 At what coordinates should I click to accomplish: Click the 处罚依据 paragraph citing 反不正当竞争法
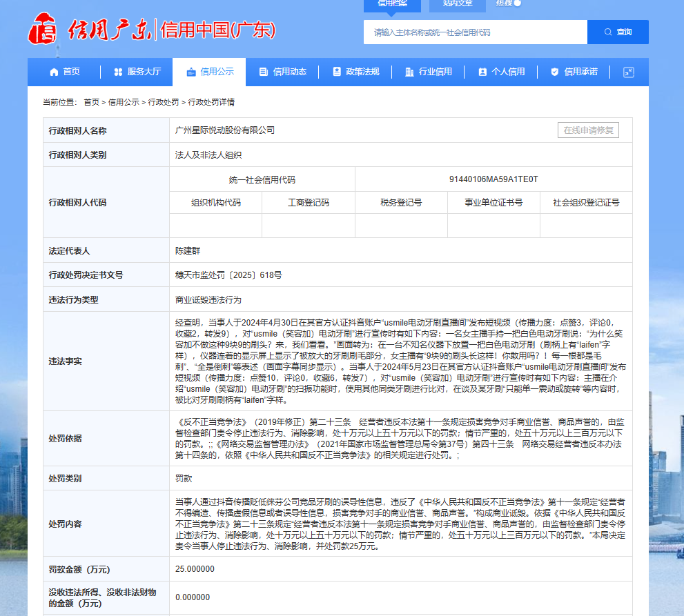point(400,439)
